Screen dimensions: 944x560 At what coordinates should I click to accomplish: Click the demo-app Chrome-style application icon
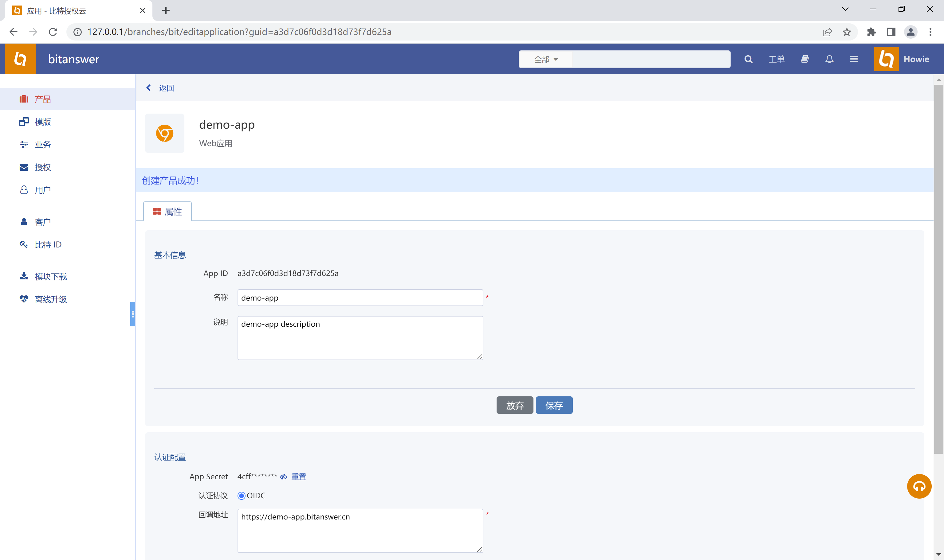click(x=165, y=133)
